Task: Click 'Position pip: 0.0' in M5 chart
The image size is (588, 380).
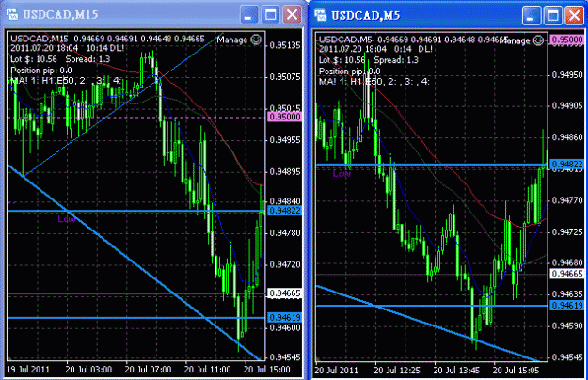Action: pyautogui.click(x=349, y=71)
